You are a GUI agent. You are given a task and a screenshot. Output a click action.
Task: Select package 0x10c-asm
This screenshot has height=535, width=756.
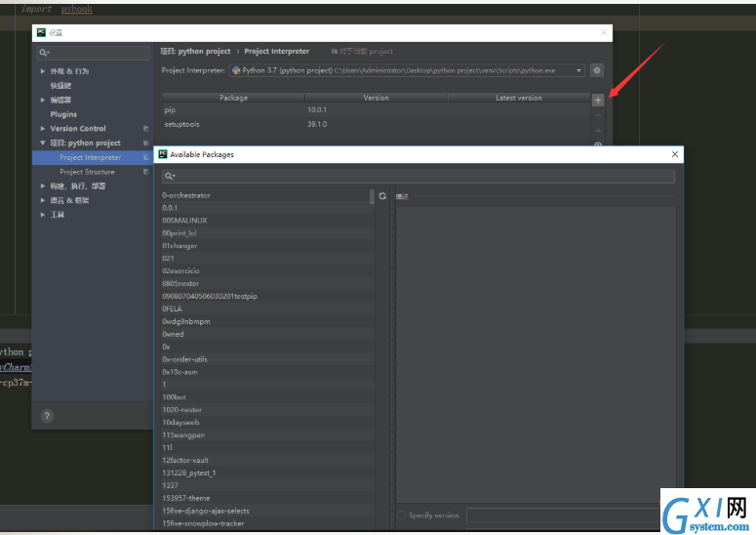267,372
